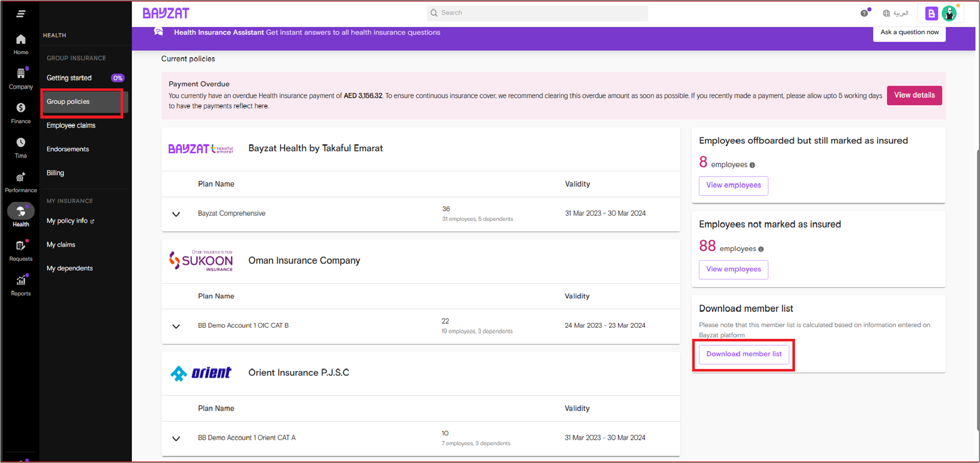
Task: Click the Search input field
Action: 537,13
